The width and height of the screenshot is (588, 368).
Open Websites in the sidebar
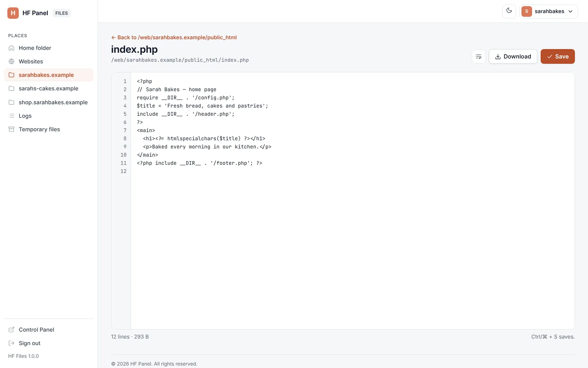click(49, 61)
